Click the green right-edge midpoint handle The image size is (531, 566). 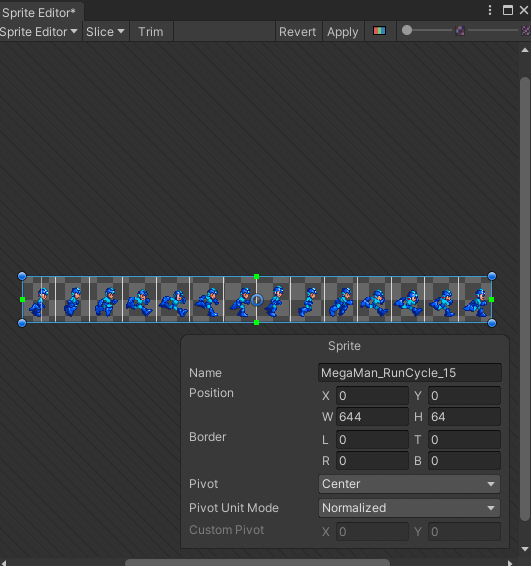click(x=491, y=300)
